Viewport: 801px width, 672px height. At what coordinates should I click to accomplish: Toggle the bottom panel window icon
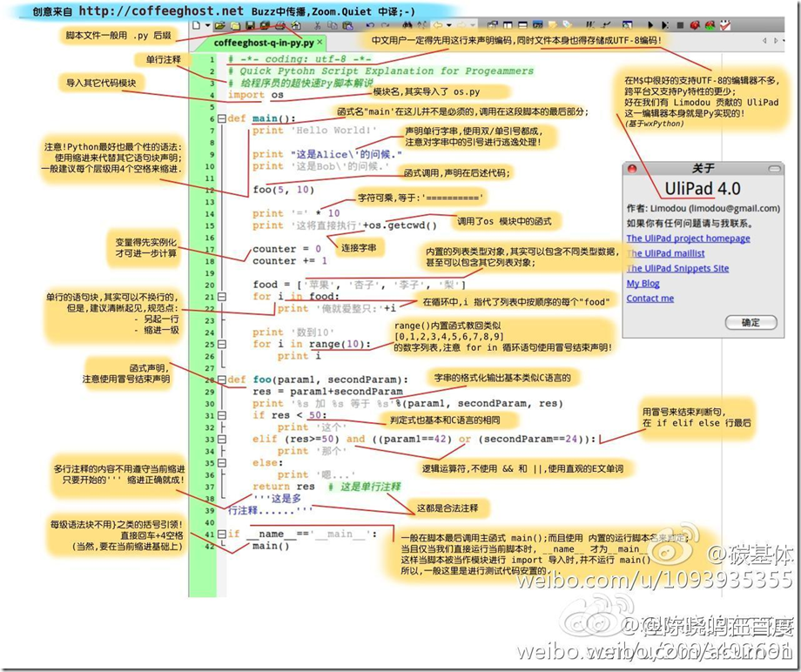click(522, 25)
